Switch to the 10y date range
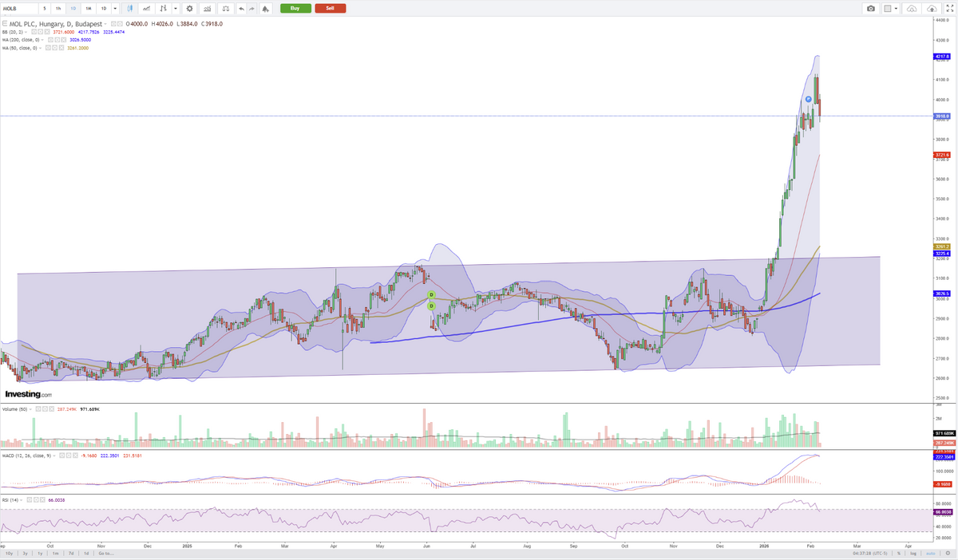 coord(9,553)
